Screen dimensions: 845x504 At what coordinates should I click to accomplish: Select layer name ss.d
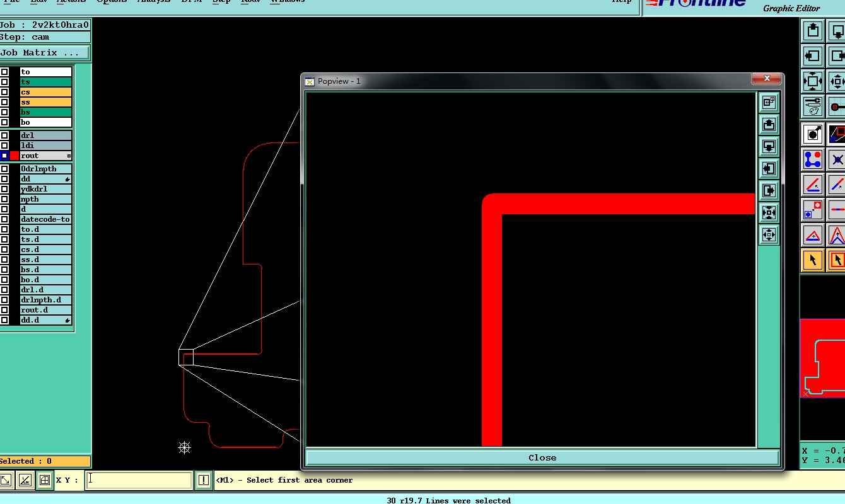click(45, 260)
